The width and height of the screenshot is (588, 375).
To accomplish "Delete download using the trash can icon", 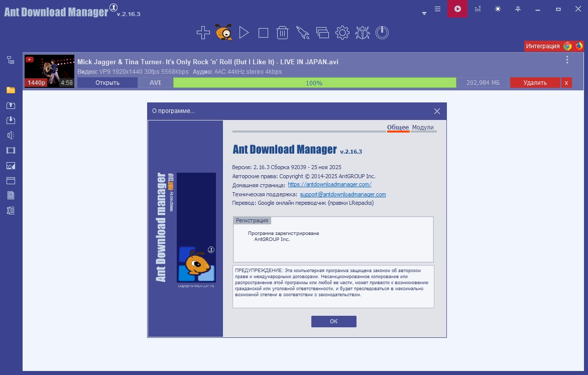I will pos(282,33).
